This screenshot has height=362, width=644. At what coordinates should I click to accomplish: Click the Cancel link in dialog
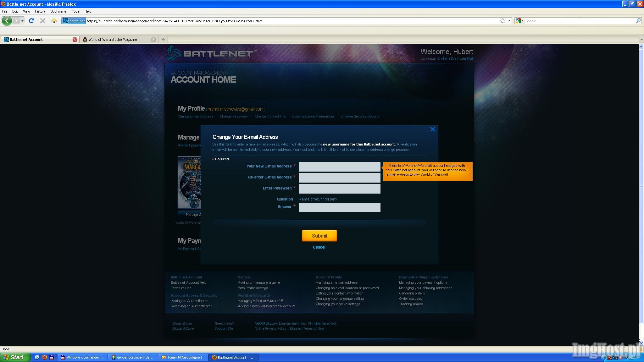click(x=319, y=247)
